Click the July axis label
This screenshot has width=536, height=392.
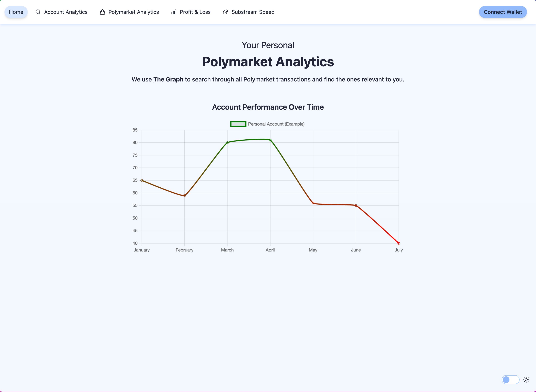pyautogui.click(x=399, y=250)
